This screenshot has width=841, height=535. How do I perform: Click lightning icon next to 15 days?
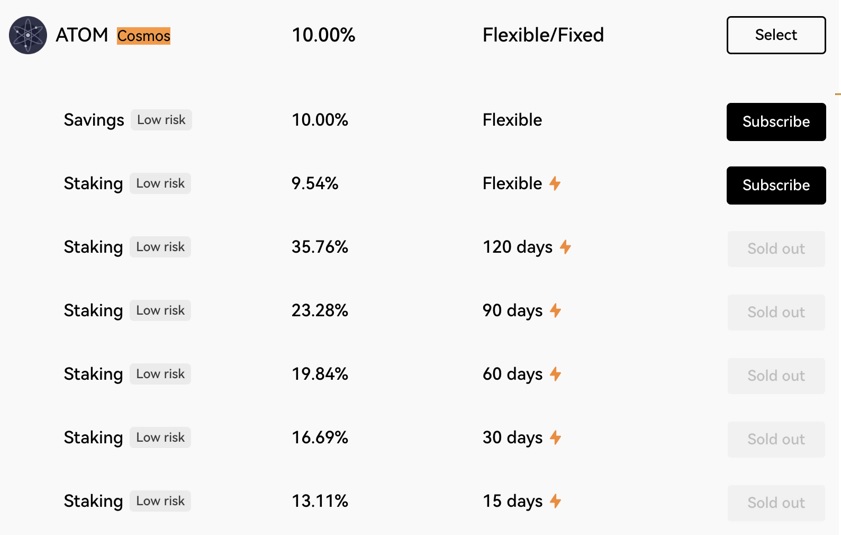[x=555, y=501]
